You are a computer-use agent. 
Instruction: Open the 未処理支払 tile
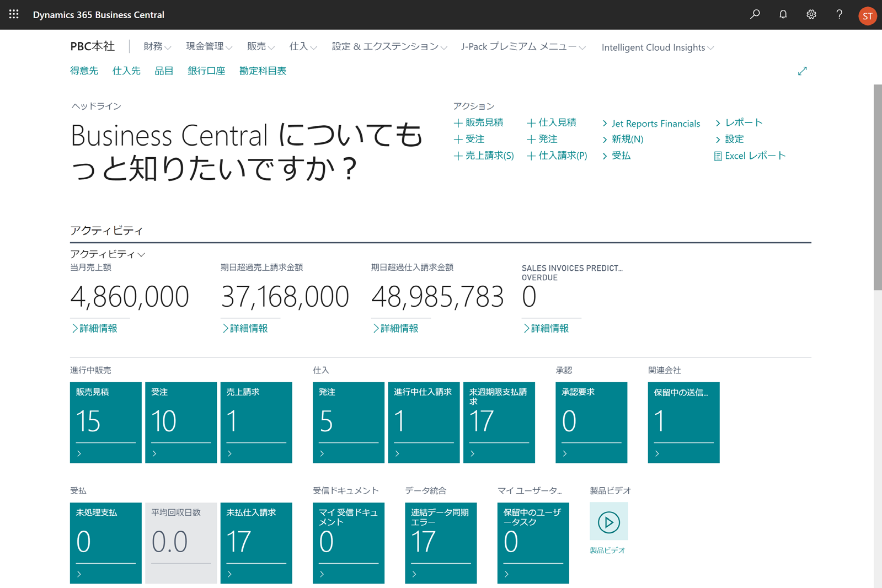pyautogui.click(x=106, y=543)
